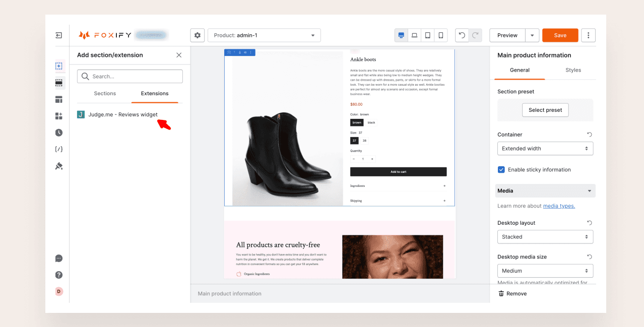Switch to desktop device view
Image resolution: width=644 pixels, height=327 pixels.
(x=401, y=35)
